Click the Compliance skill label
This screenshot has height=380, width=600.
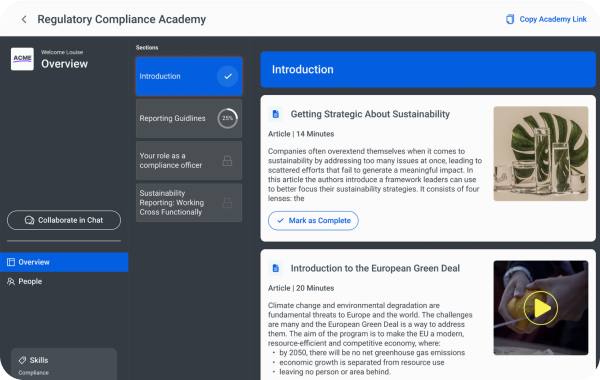click(x=33, y=373)
